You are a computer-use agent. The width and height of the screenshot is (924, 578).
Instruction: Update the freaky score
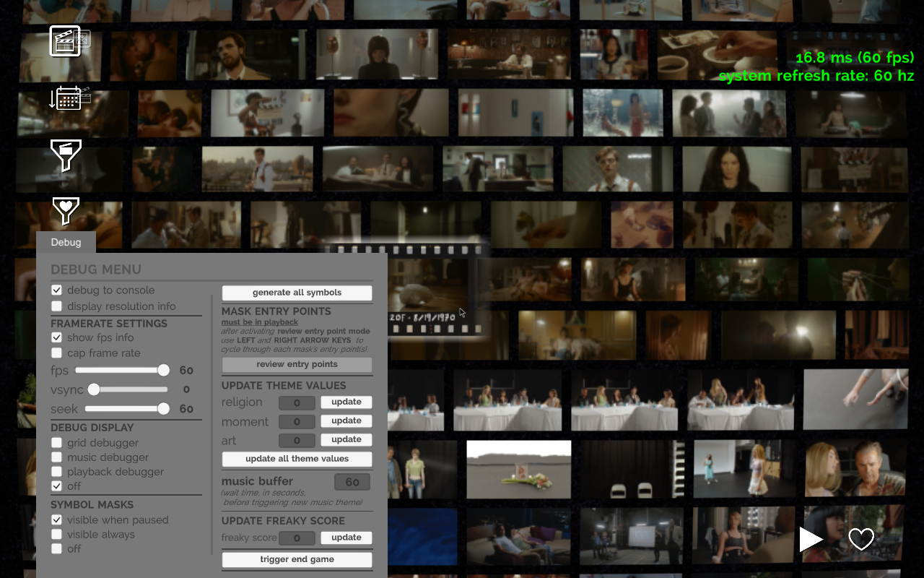point(346,538)
